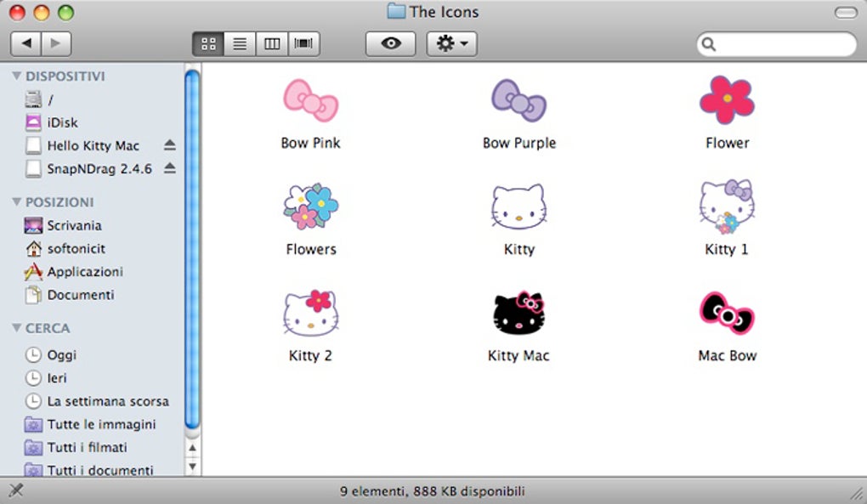Choose the Bow Purple icon
Viewport: 867px width, 504px height.
point(518,100)
